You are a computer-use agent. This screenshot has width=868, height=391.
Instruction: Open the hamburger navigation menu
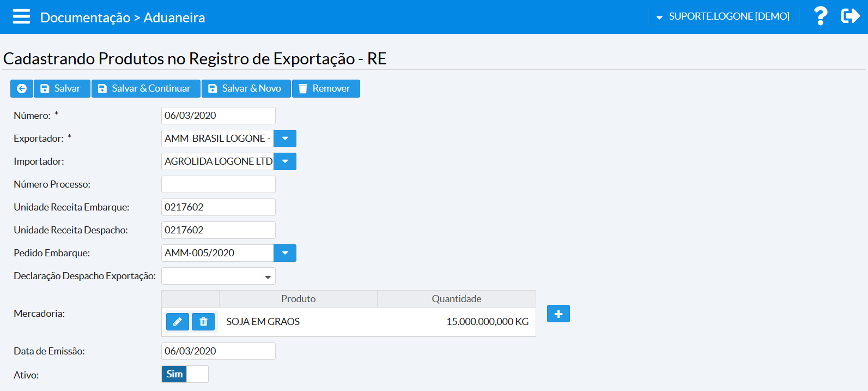[21, 16]
